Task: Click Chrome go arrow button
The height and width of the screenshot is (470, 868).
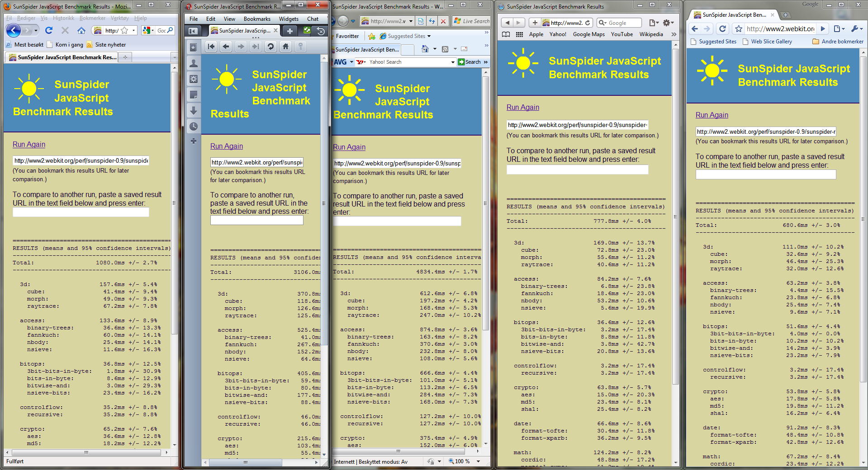Action: tap(823, 28)
